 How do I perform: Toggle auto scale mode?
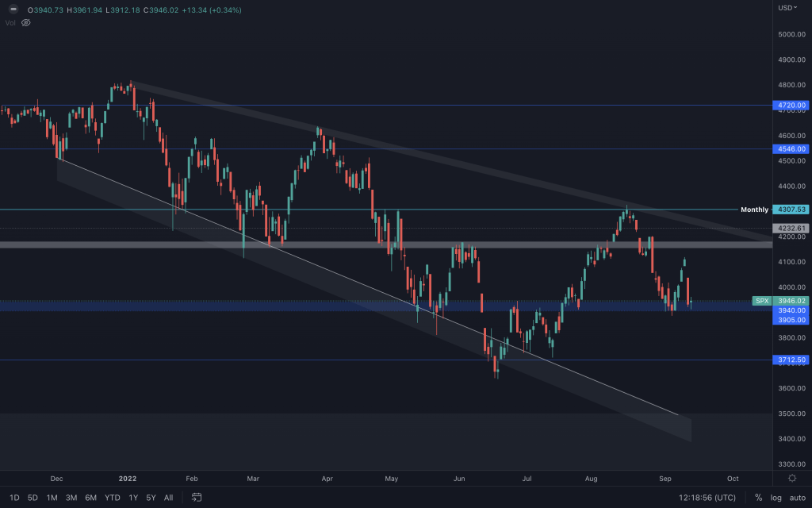click(x=795, y=498)
